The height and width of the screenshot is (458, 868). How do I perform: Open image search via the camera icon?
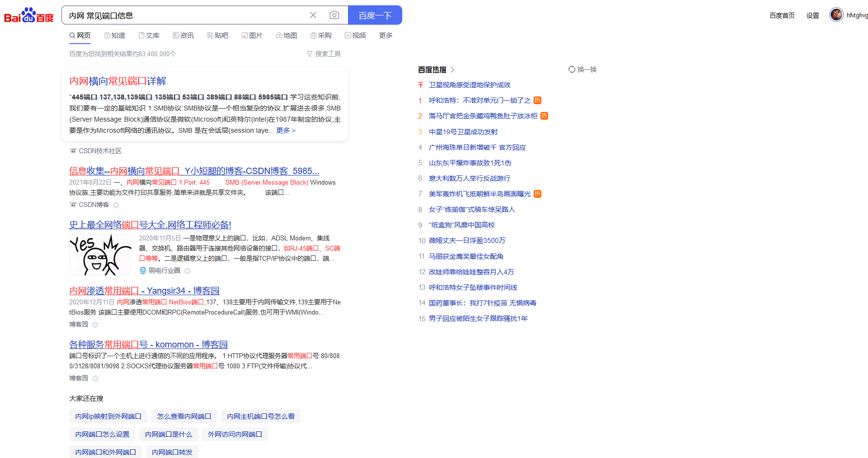(334, 15)
